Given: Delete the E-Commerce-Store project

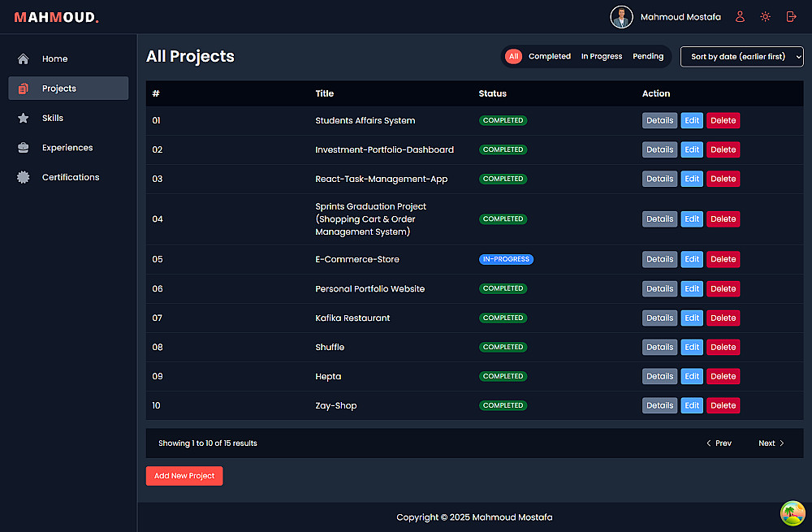Looking at the screenshot, I should (723, 260).
